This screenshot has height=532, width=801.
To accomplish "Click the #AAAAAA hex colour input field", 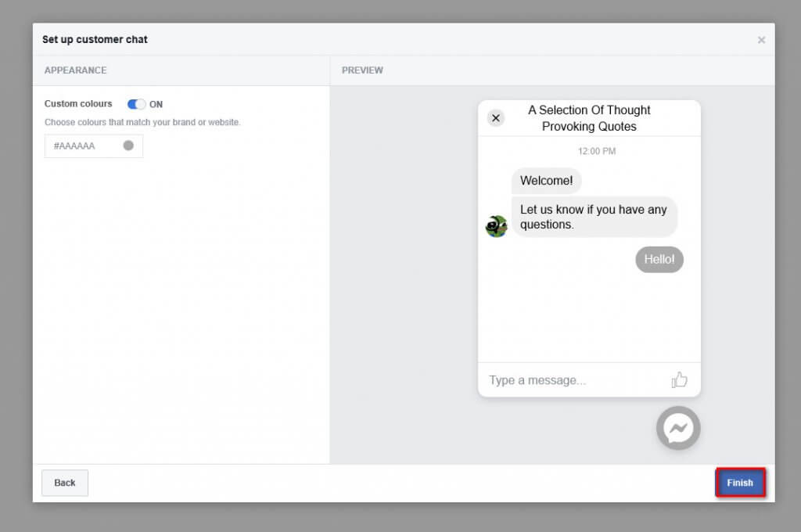I will click(x=94, y=146).
